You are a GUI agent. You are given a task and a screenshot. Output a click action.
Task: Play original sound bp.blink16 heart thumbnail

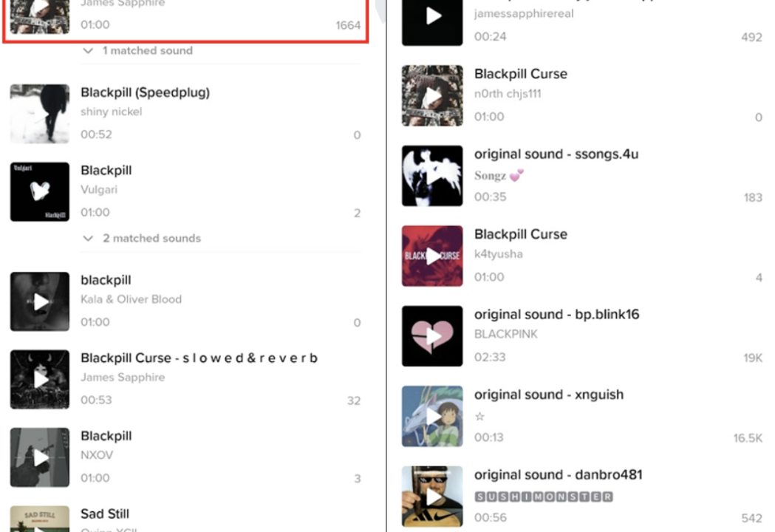(432, 336)
